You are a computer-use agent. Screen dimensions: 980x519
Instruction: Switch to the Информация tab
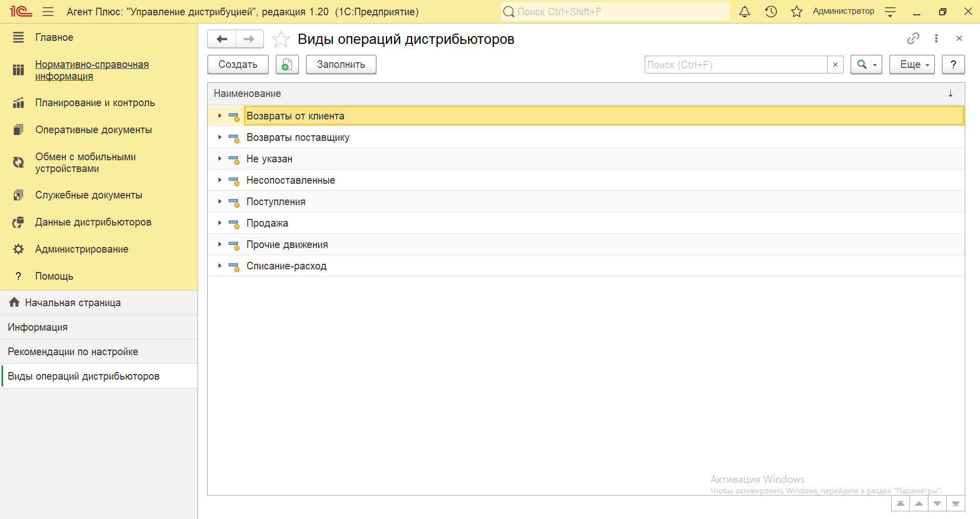pyautogui.click(x=99, y=327)
